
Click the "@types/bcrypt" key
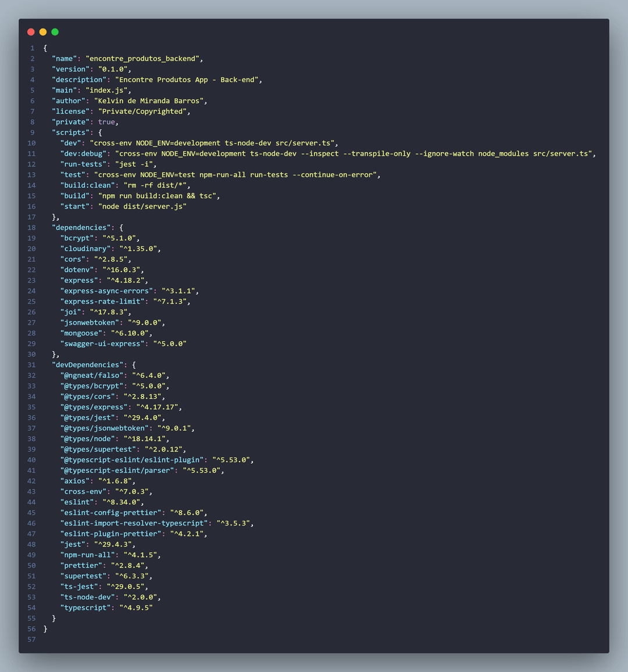pos(92,386)
